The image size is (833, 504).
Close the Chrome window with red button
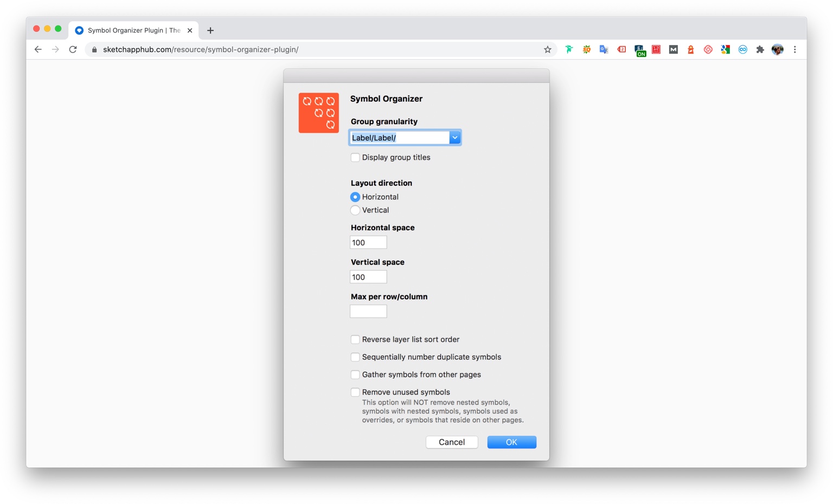tap(36, 29)
